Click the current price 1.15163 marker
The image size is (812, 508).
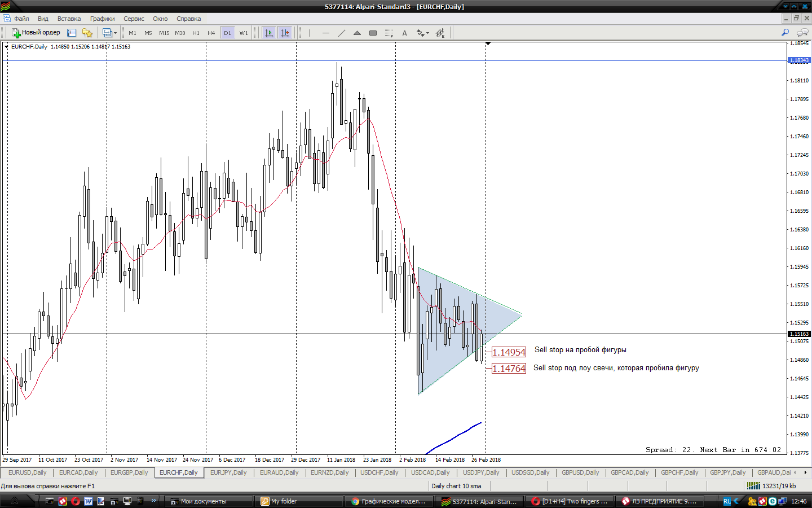[799, 334]
